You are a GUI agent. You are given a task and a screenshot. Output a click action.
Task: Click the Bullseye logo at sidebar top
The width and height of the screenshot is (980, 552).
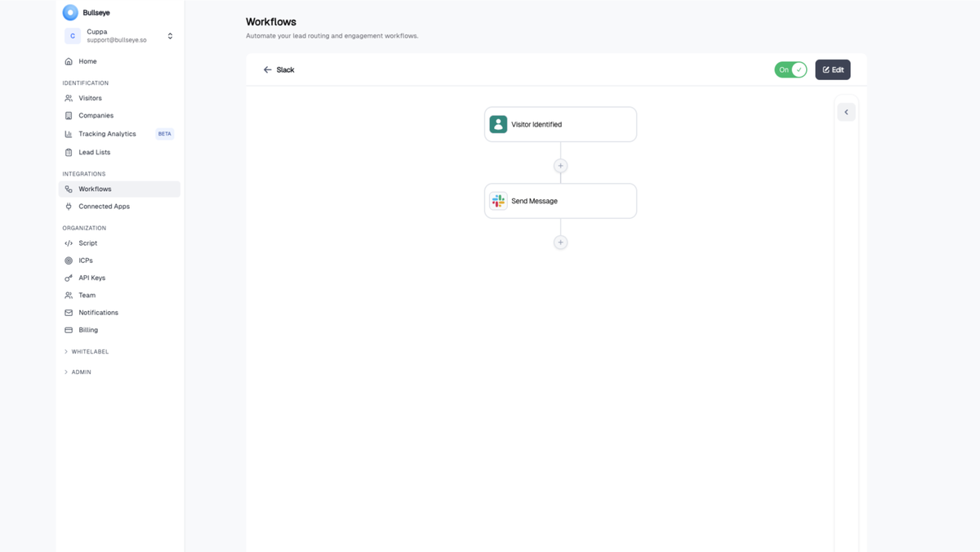[69, 11]
